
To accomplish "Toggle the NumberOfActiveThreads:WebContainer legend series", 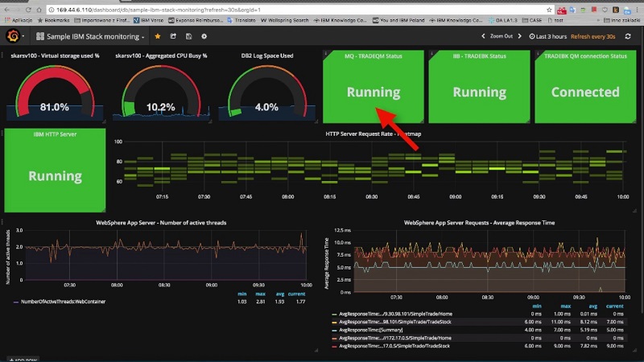I will point(60,301).
